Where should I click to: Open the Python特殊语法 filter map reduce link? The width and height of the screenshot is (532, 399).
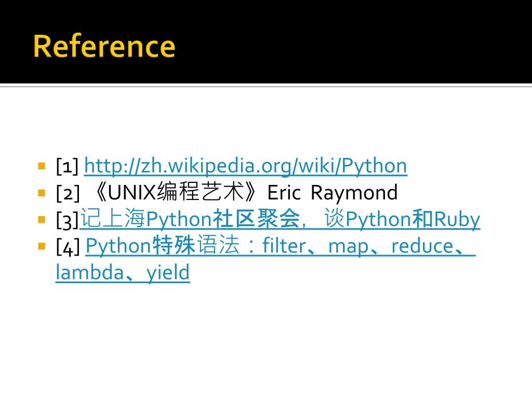[281, 246]
